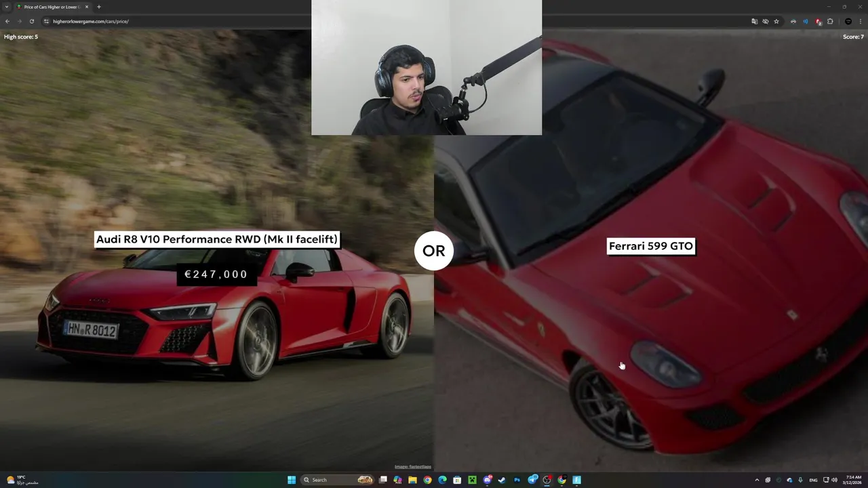The height and width of the screenshot is (488, 868).
Task: Open network and volume quick settings
Action: coord(830,480)
